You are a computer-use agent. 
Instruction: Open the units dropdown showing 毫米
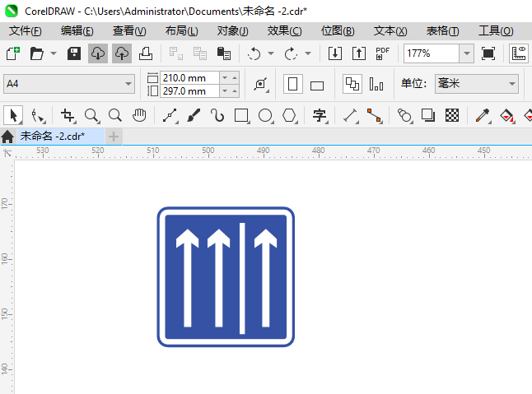point(477,84)
